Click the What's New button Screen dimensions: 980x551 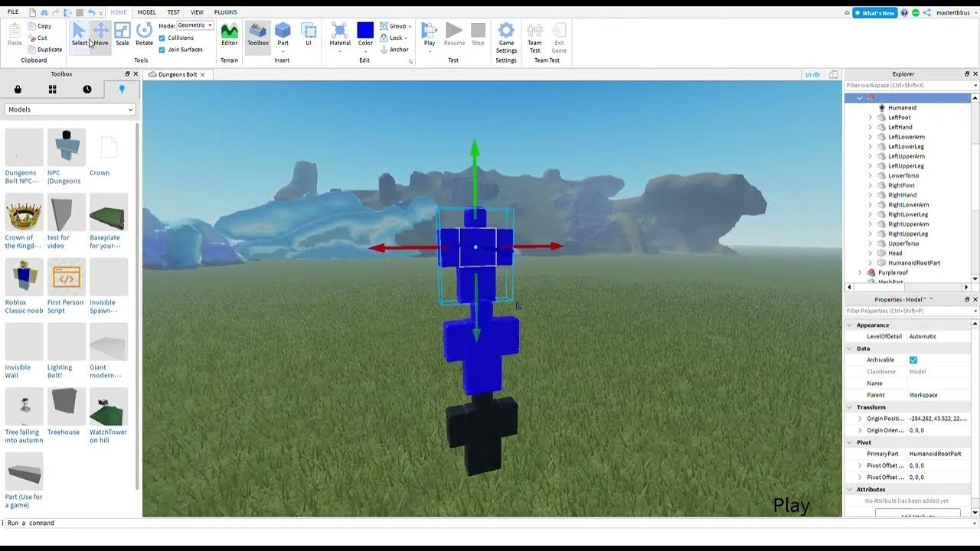874,13
